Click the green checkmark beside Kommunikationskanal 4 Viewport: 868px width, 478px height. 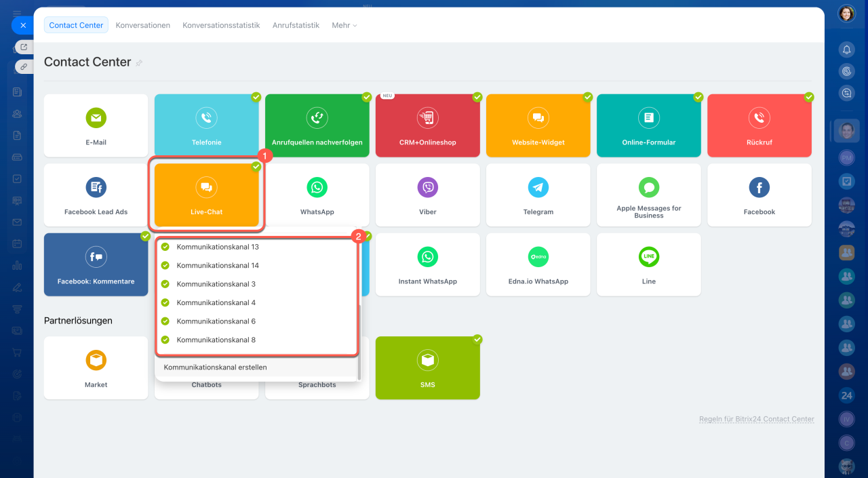click(165, 302)
